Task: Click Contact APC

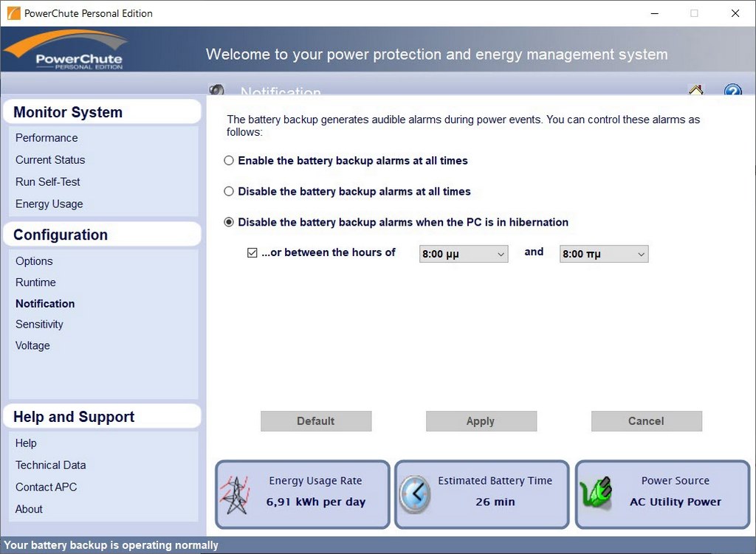Action: (x=46, y=487)
